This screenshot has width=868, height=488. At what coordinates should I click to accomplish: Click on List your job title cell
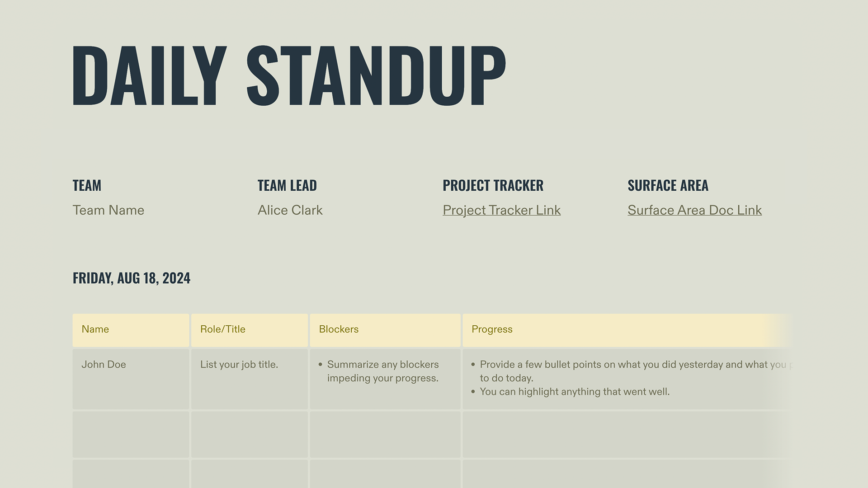click(x=249, y=378)
